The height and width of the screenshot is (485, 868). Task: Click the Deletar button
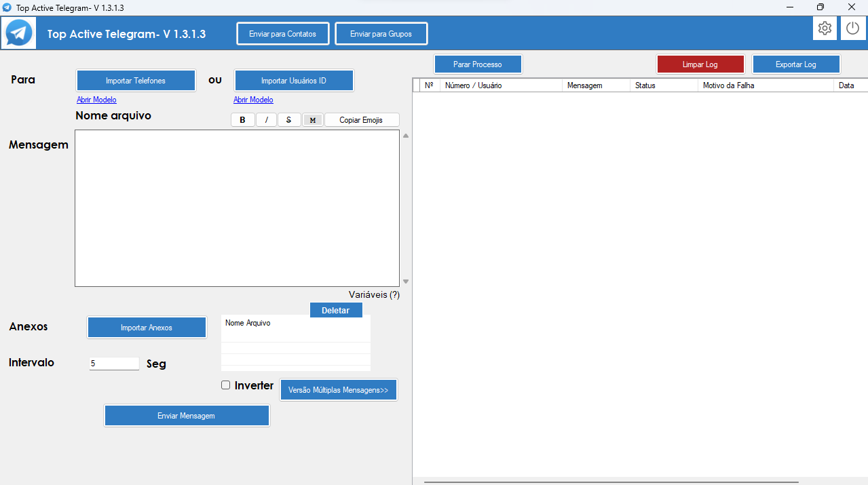pyautogui.click(x=336, y=310)
